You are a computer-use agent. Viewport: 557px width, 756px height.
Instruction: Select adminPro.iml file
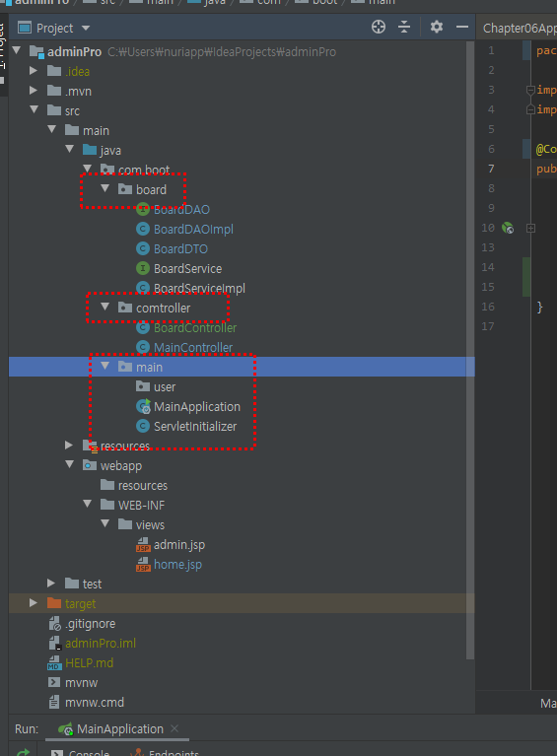101,644
